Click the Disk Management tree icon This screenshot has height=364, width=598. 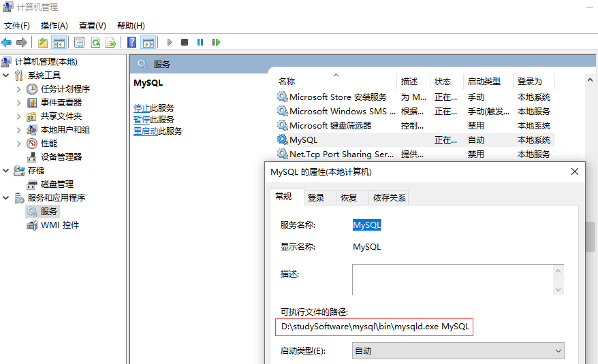[x=32, y=184]
